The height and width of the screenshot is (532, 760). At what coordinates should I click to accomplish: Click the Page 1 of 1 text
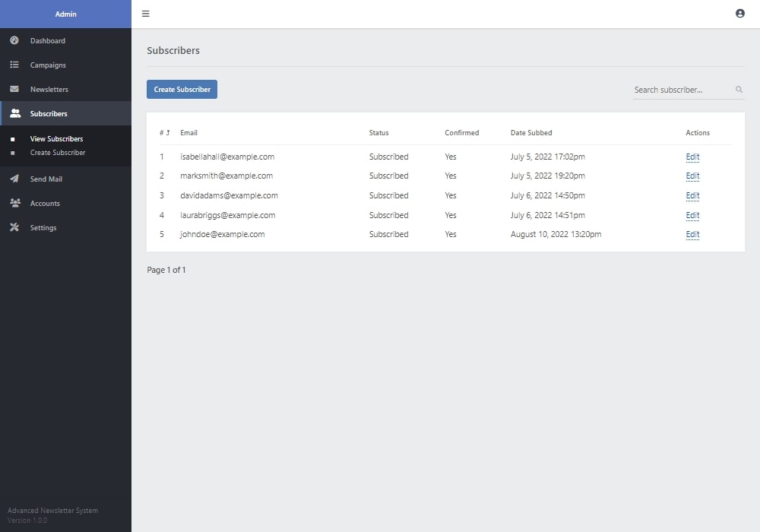[x=166, y=270]
